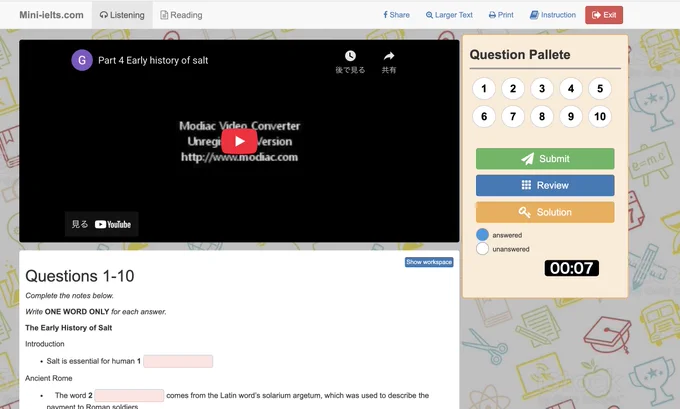Viewport: 680px width, 409px height.
Task: Enable Larger Text
Action: tap(449, 15)
